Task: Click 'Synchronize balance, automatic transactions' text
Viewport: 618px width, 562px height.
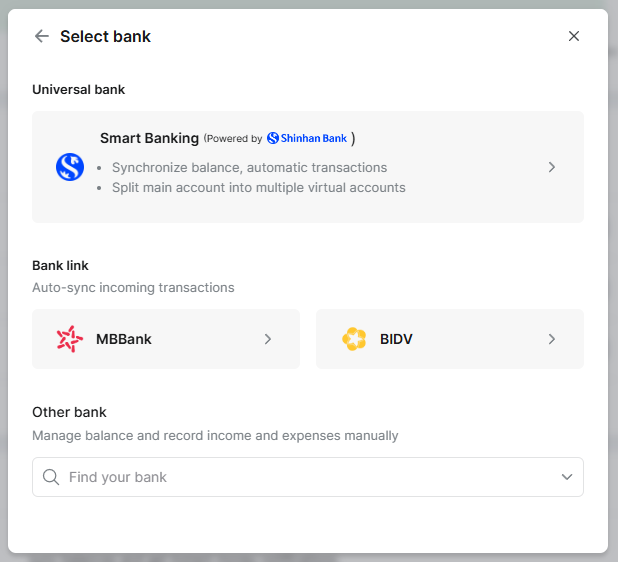Action: (x=249, y=167)
